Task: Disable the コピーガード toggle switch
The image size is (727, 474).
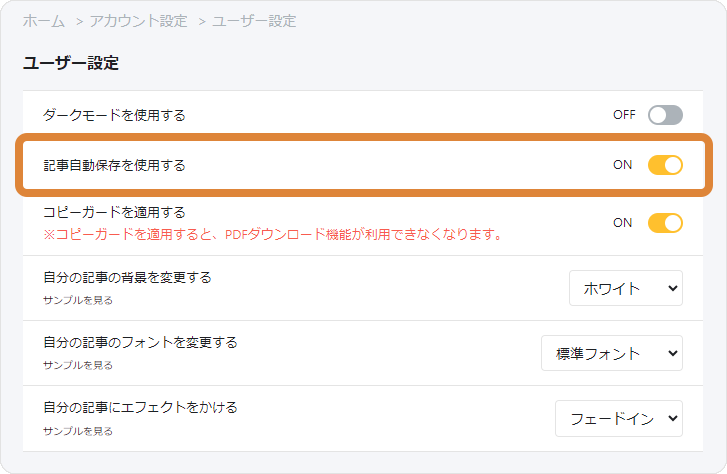Action: click(x=665, y=223)
